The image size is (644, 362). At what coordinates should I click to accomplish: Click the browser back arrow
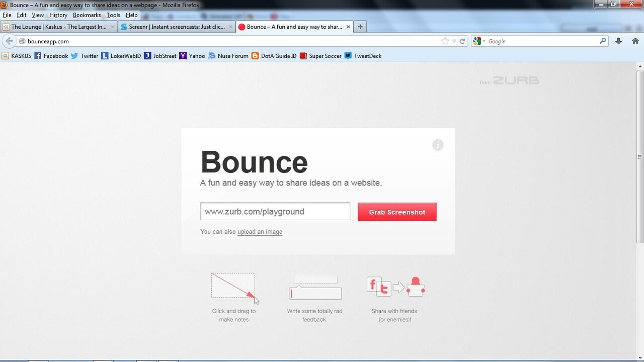point(9,41)
